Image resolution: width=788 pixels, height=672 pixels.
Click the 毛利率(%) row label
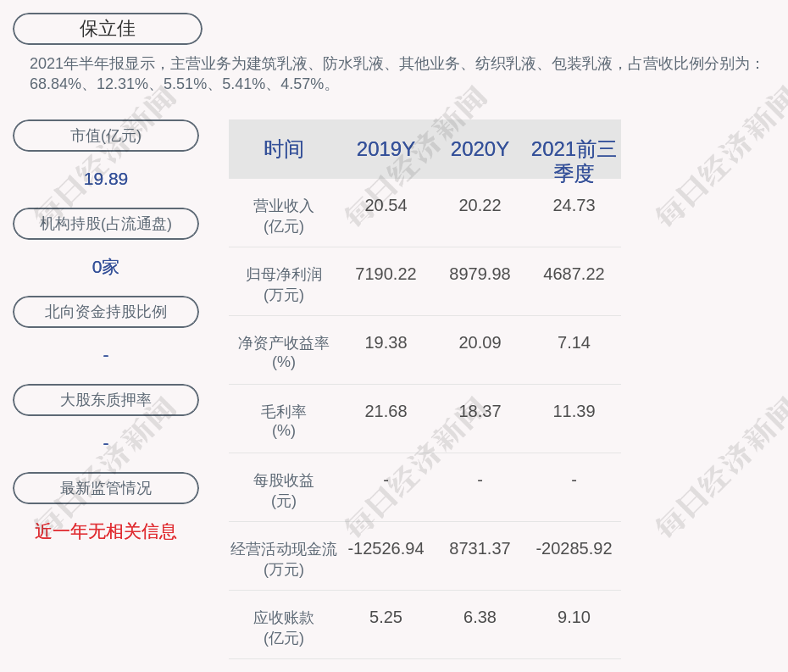coord(284,421)
